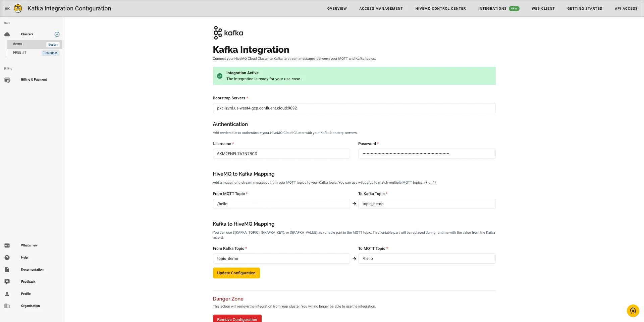Click the Kafka logo

pos(228,33)
